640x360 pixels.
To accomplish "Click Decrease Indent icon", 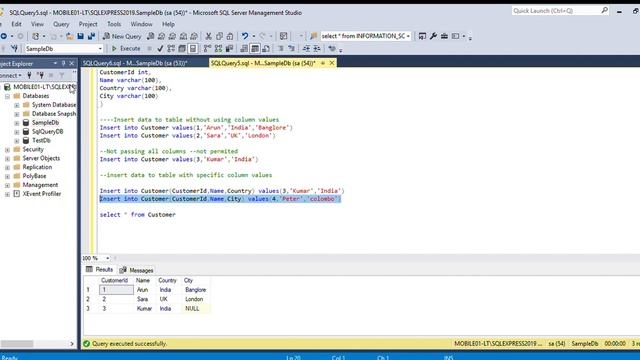I will pyautogui.click(x=306, y=49).
